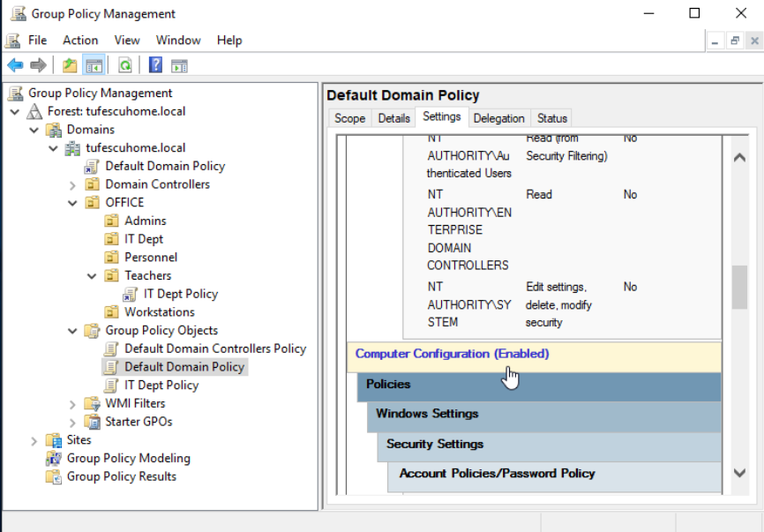Click the Forest tufescuhome.local icon
Screen dimensions: 764x532
click(34, 111)
